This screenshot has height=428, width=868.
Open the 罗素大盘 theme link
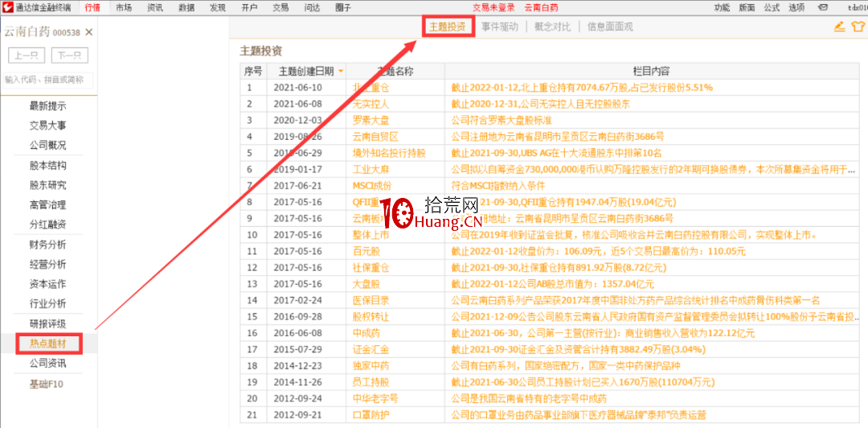(370, 120)
